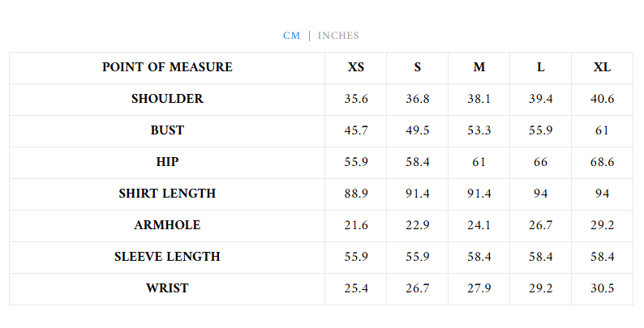
Task: Click the XL wrist value 30.5
Action: coord(602,288)
